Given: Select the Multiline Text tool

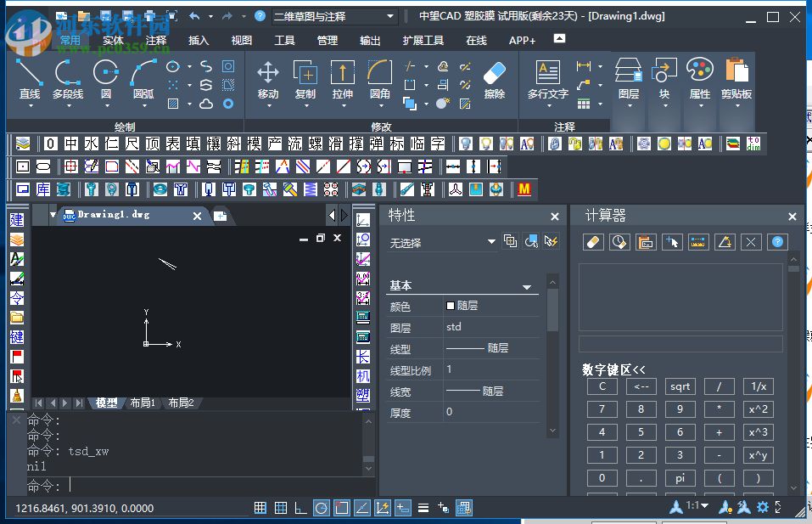Looking at the screenshot, I should [547, 76].
